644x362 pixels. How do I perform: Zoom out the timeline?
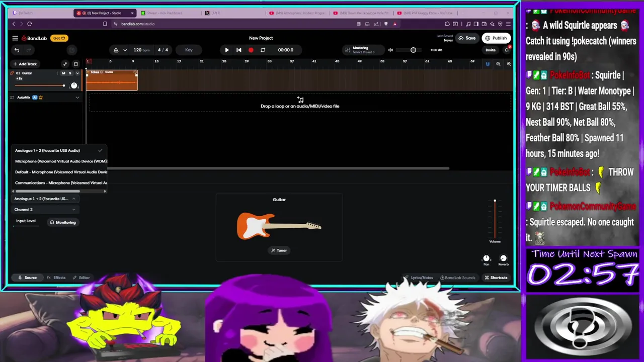point(498,64)
